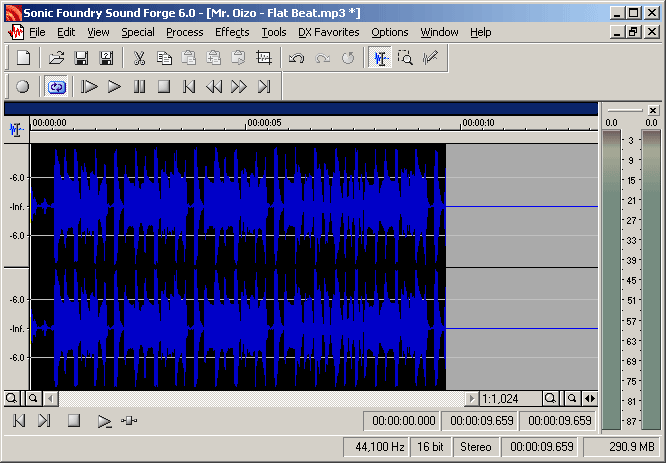The height and width of the screenshot is (463, 666).
Task: Click the Save As disk icon
Action: tap(106, 58)
